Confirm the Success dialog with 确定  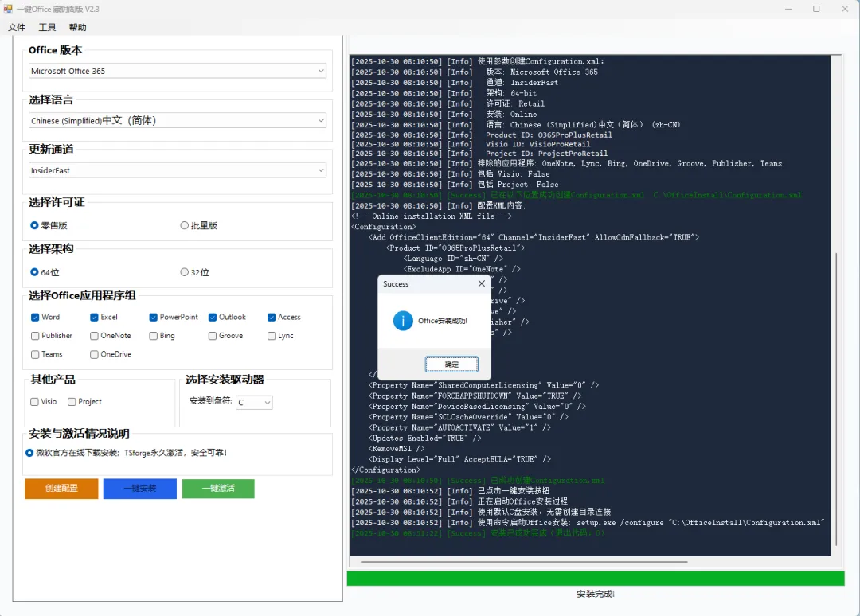451,364
